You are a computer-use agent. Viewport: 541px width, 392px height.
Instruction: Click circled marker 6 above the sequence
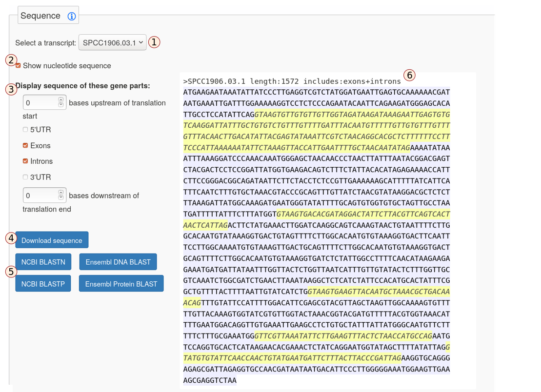click(x=409, y=75)
